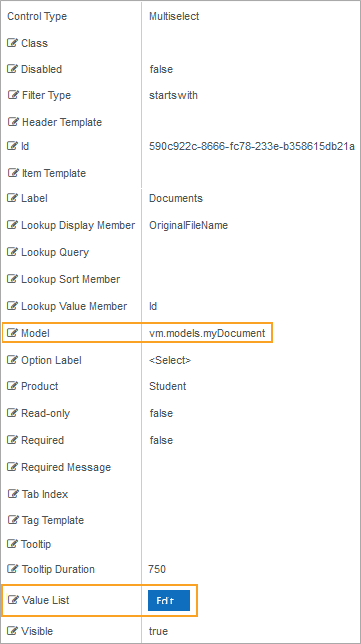The width and height of the screenshot is (361, 644).
Task: Select the startswith Filter Type value
Action: (x=173, y=95)
